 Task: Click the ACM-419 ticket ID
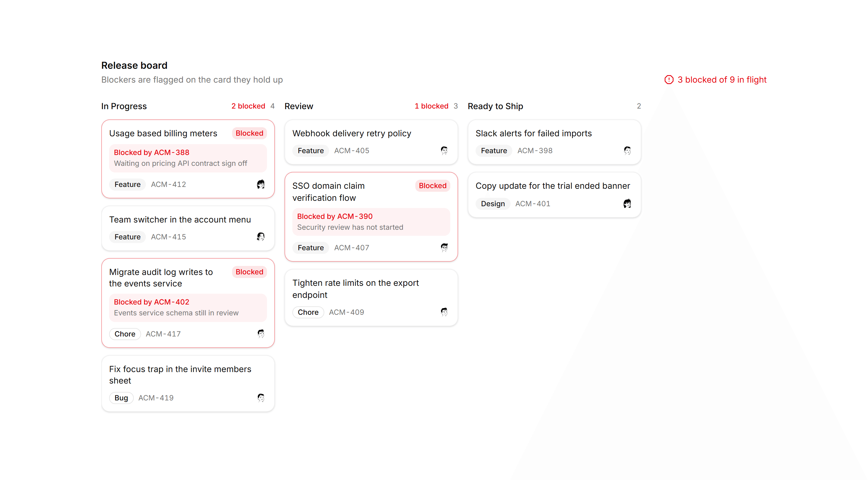[x=156, y=398]
